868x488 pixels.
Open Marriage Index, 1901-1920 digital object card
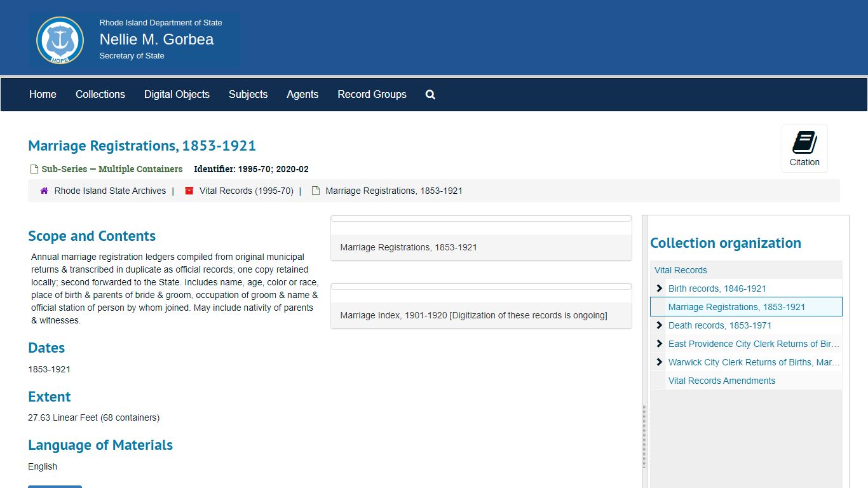481,306
